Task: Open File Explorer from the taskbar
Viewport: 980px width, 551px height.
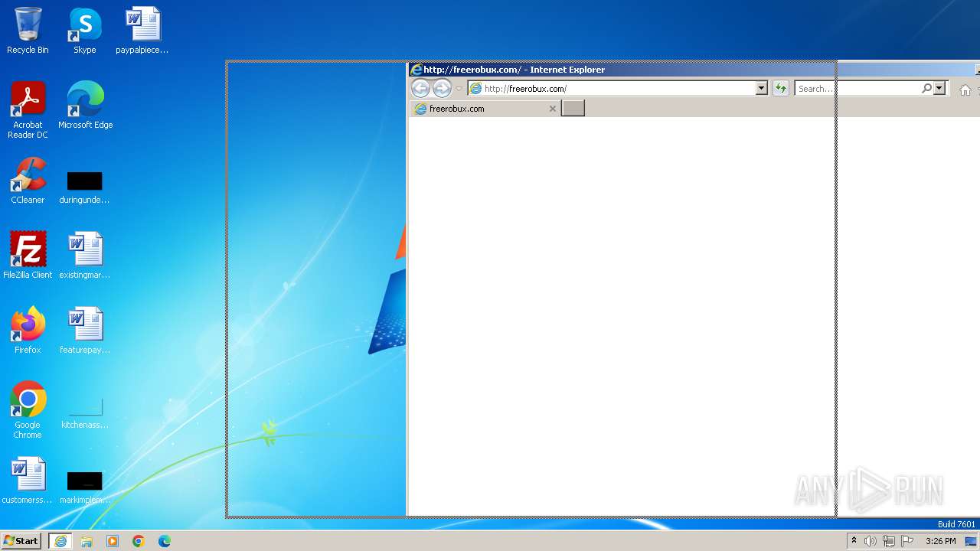Action: (87, 541)
